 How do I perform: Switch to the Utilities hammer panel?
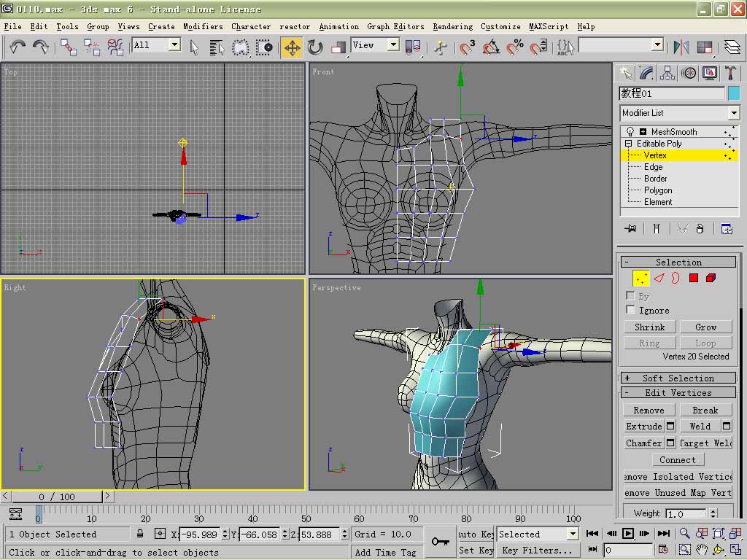(730, 73)
